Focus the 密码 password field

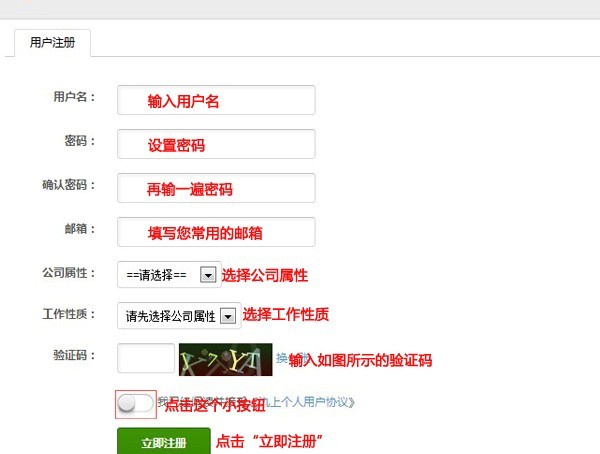pyautogui.click(x=216, y=145)
